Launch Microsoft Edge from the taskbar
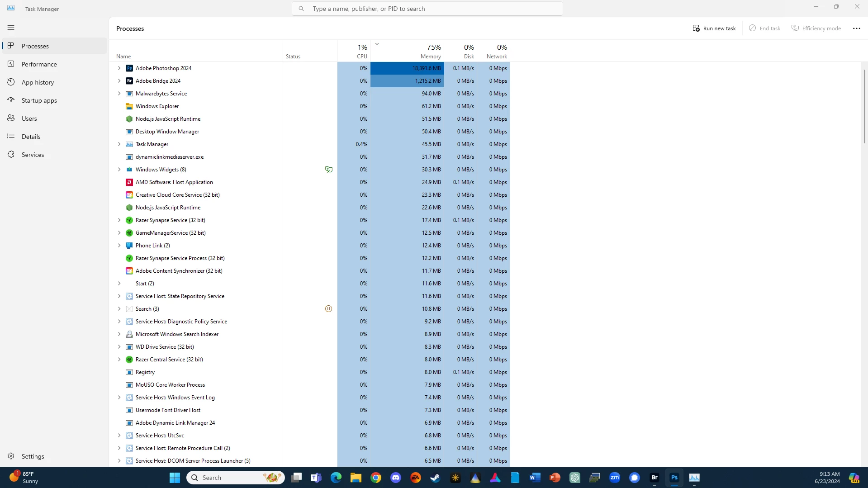This screenshot has width=868, height=488. (336, 478)
